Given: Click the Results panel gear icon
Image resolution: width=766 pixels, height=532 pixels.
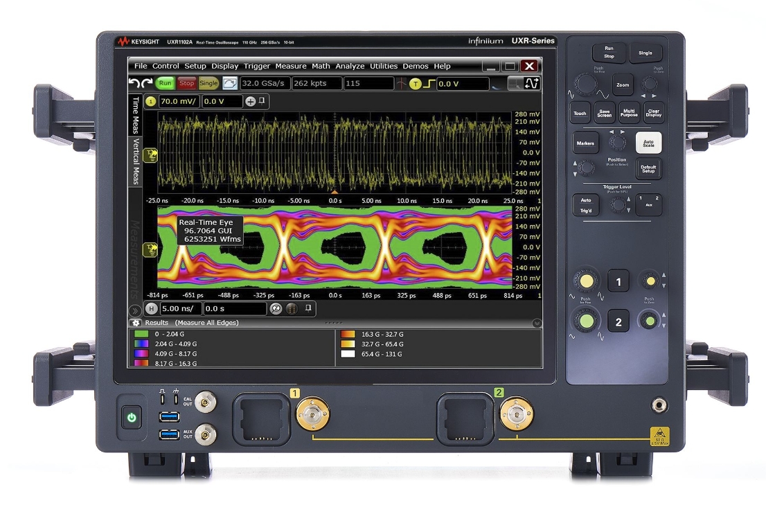Looking at the screenshot, I should [x=137, y=322].
